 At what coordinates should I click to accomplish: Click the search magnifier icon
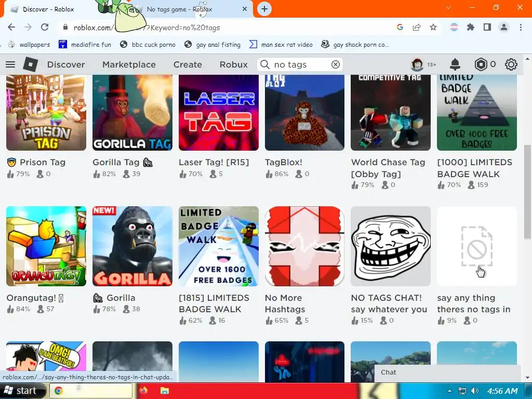(x=264, y=64)
